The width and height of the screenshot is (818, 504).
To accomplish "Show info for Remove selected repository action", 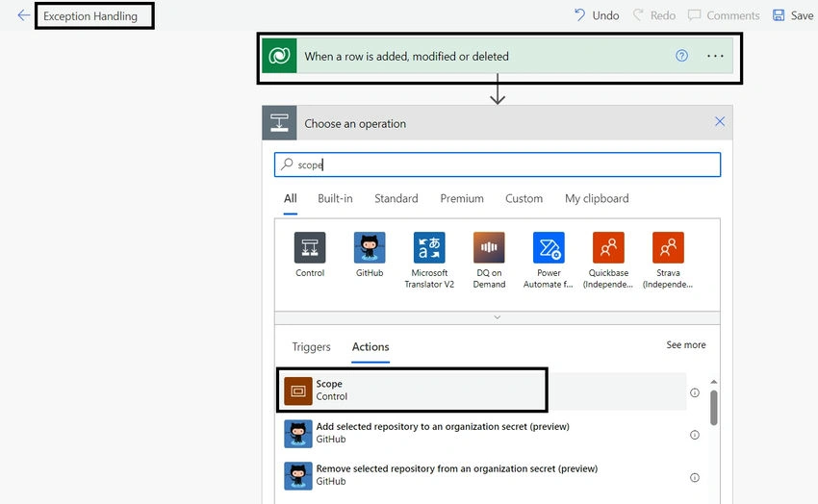I will tap(695, 477).
